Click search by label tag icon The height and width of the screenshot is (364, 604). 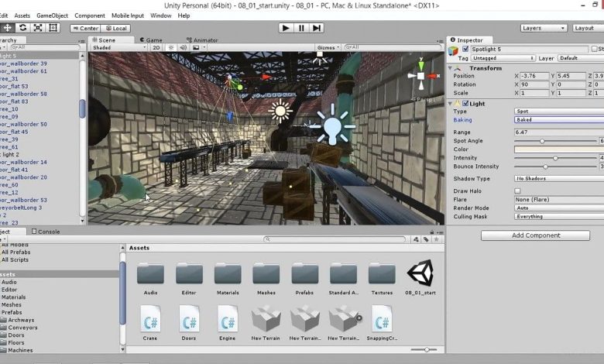tap(426, 239)
